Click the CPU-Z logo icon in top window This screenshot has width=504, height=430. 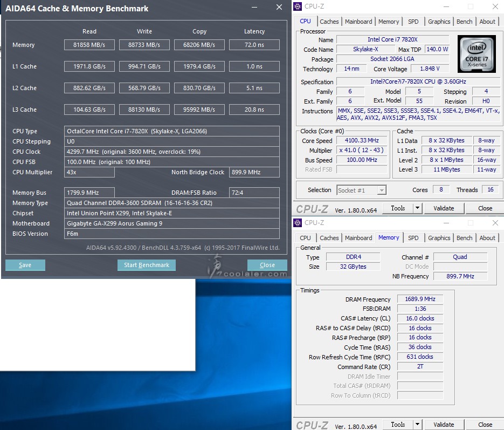tap(298, 6)
